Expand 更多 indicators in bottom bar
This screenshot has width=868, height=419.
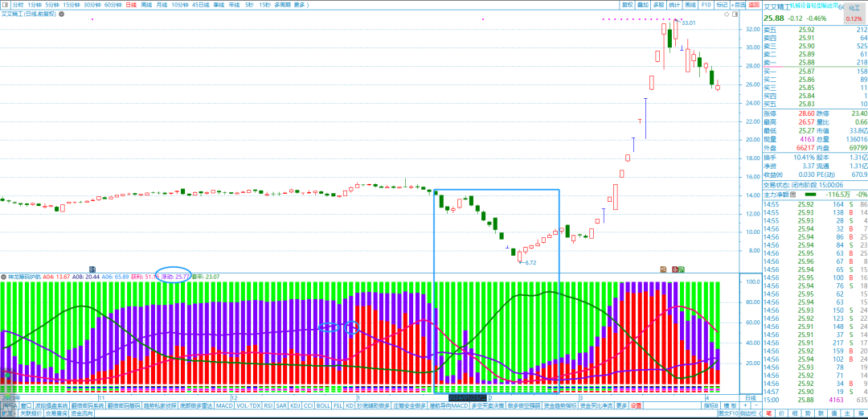621,405
